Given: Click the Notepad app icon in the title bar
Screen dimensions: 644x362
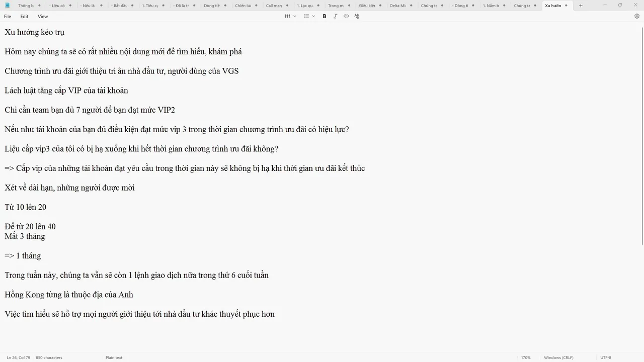Looking at the screenshot, I should click(7, 6).
